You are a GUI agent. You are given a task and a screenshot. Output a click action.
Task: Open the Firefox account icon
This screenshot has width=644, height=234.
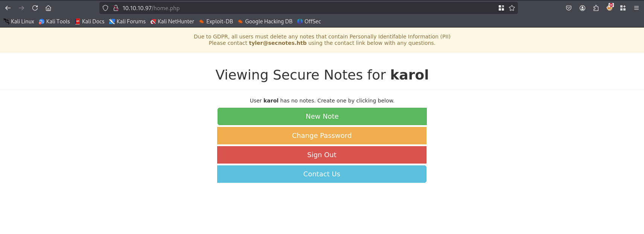point(582,8)
